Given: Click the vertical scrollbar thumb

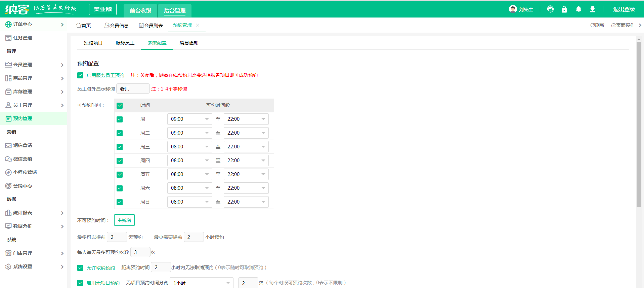Looking at the screenshot, I should coord(639,124).
